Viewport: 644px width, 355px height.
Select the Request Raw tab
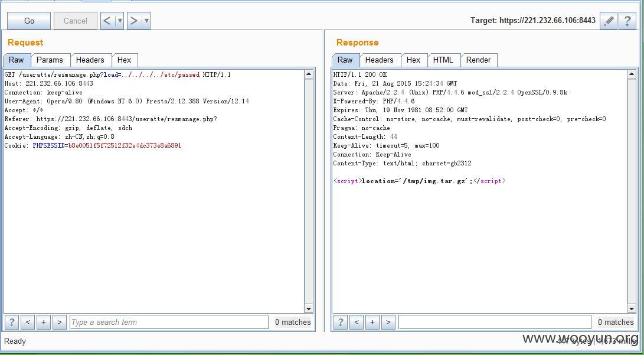pyautogui.click(x=17, y=60)
